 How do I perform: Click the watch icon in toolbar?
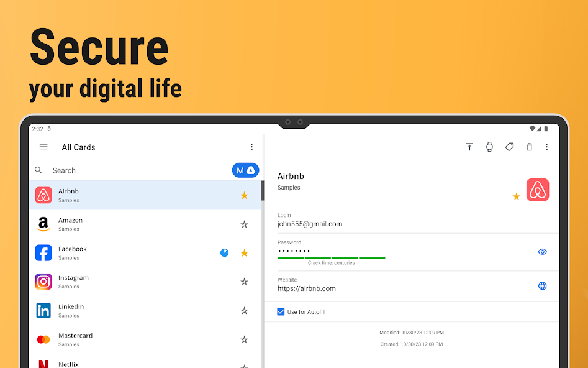pos(489,147)
